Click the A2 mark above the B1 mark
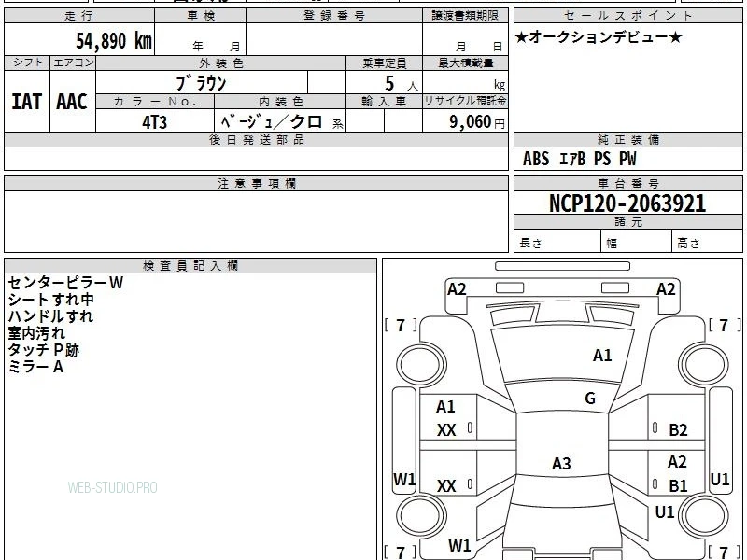 [677, 461]
